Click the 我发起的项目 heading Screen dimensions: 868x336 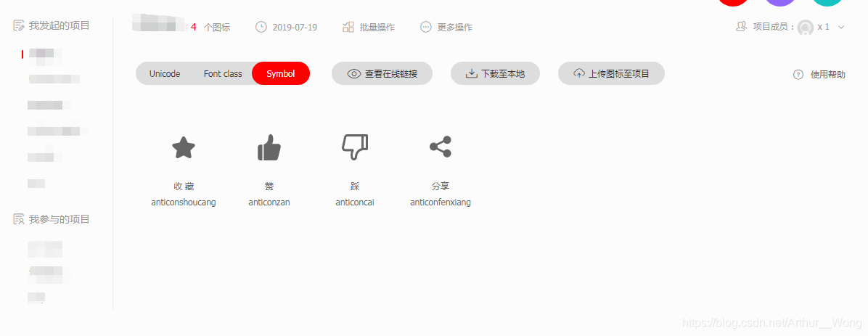click(60, 25)
